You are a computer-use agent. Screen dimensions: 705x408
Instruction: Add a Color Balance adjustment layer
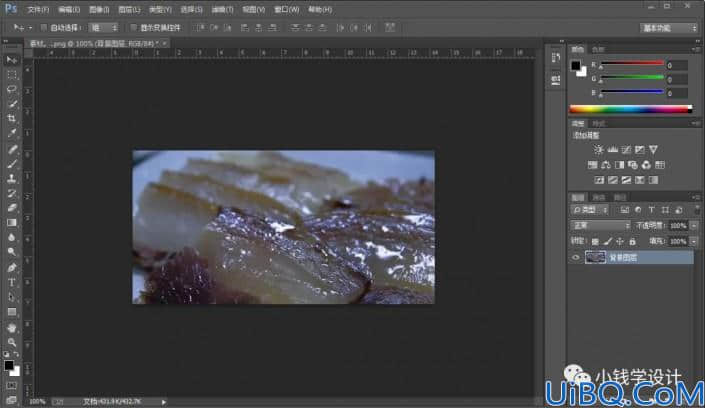(606, 165)
